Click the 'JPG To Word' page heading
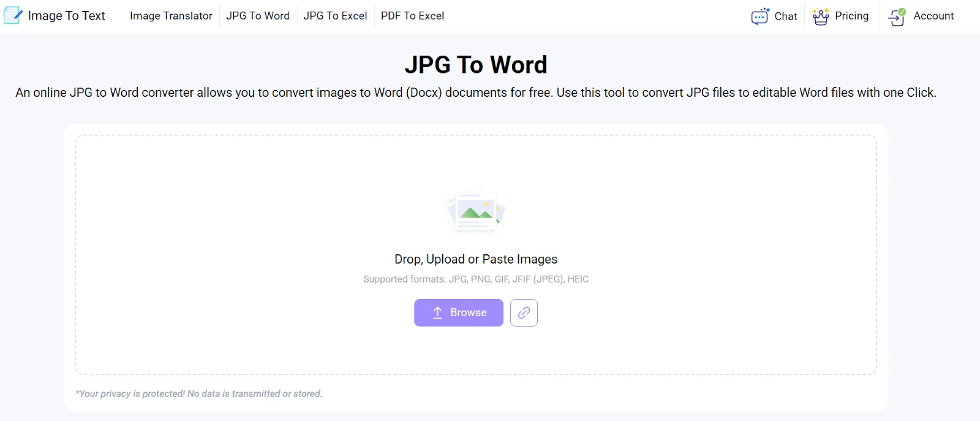The image size is (980, 421). pos(476,64)
